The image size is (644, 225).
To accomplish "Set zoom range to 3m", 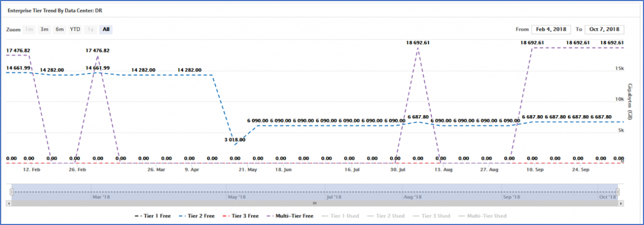I will (45, 29).
